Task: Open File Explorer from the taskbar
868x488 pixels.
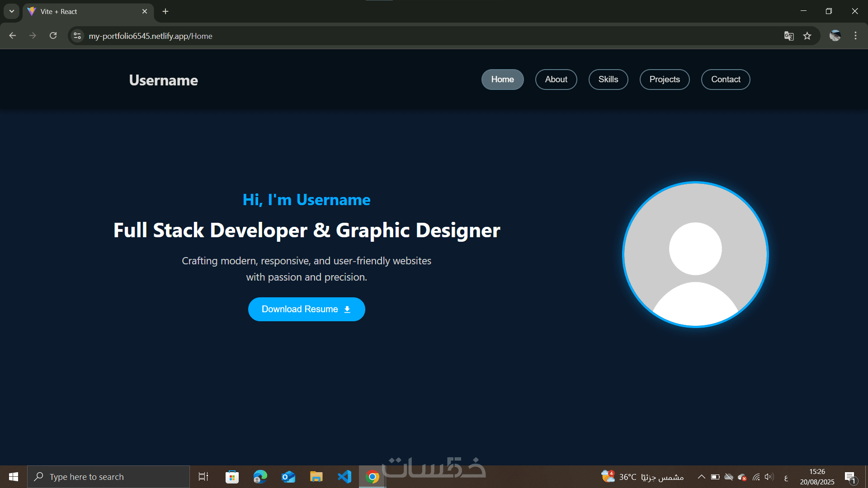Action: point(316,477)
